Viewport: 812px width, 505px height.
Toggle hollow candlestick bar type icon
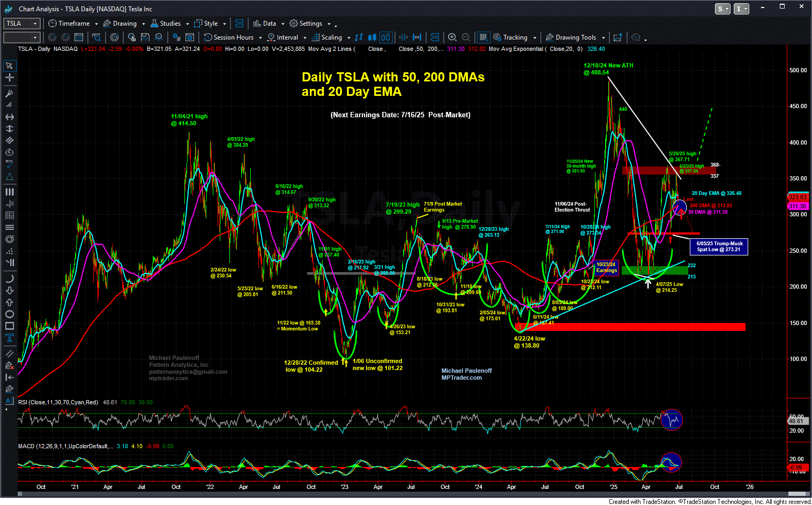[385, 37]
